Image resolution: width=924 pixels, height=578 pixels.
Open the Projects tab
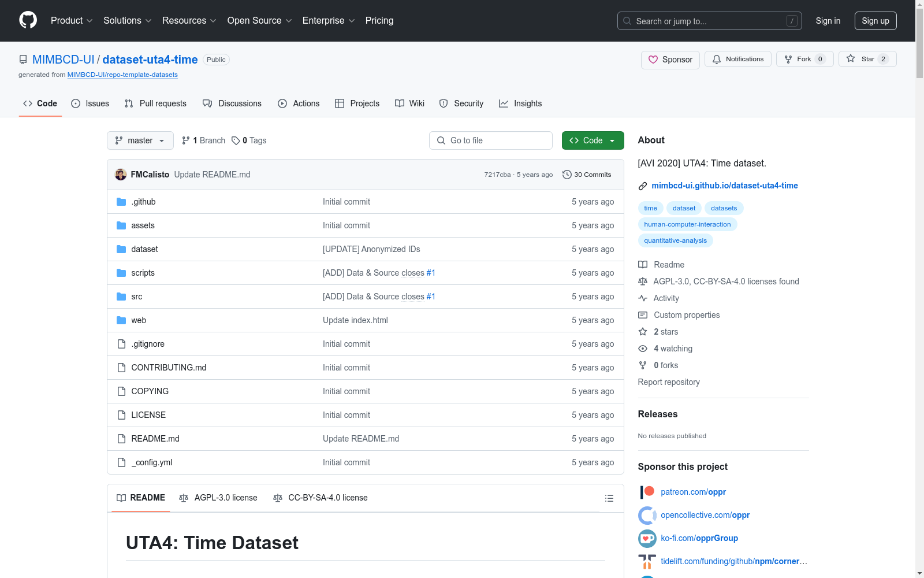click(x=357, y=103)
